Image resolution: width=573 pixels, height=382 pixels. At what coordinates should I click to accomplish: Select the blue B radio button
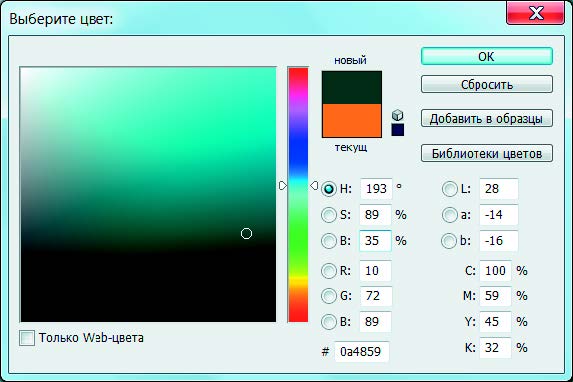point(329,322)
